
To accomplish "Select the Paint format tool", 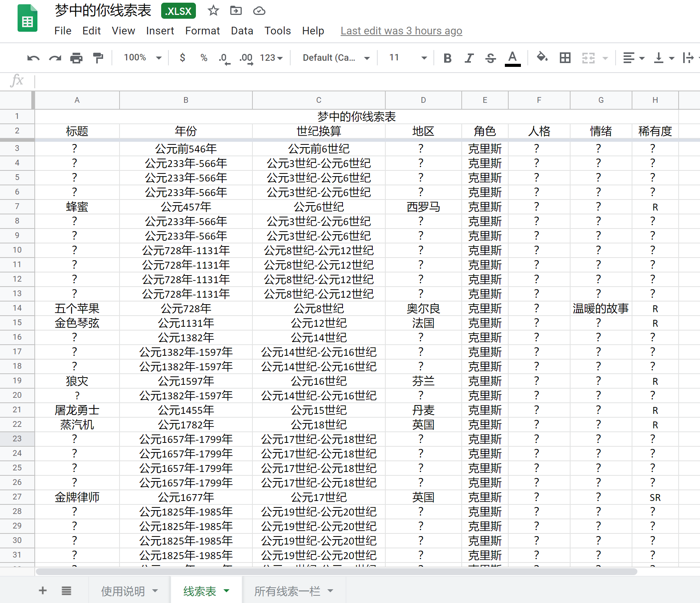I will pyautogui.click(x=98, y=58).
